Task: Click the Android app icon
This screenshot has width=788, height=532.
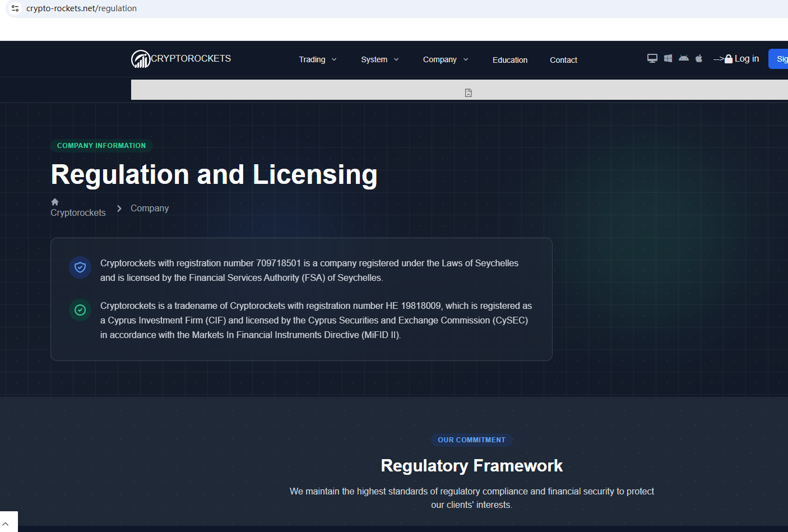Action: click(x=683, y=58)
